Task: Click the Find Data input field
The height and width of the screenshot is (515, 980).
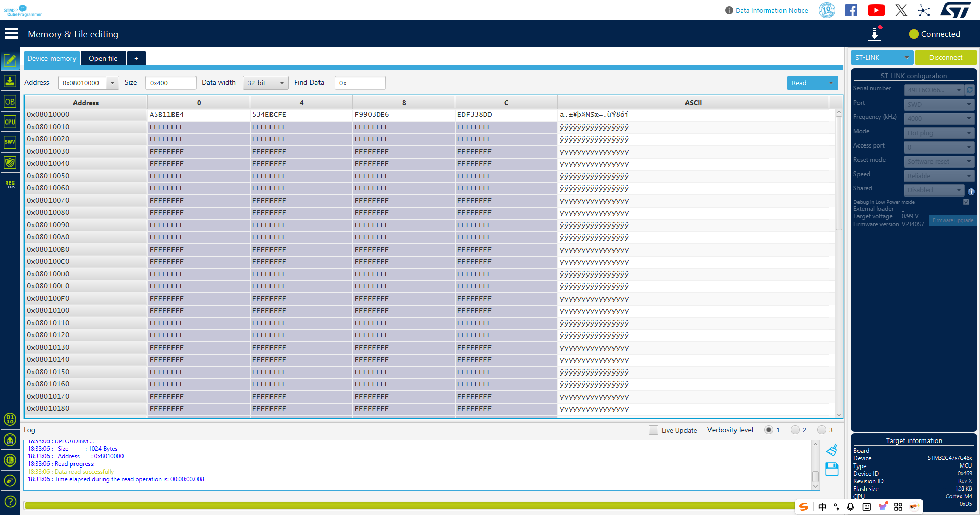Action: (360, 83)
